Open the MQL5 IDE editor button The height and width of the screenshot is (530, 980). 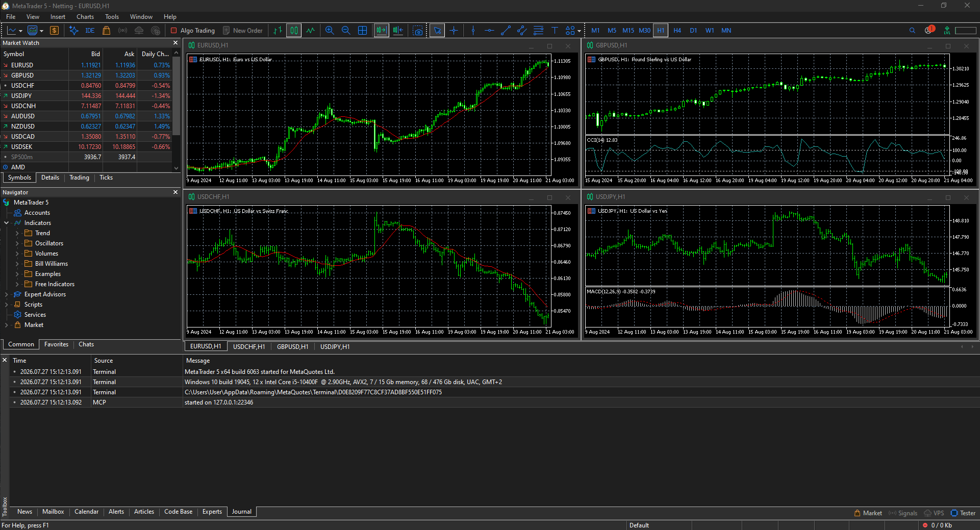point(90,31)
